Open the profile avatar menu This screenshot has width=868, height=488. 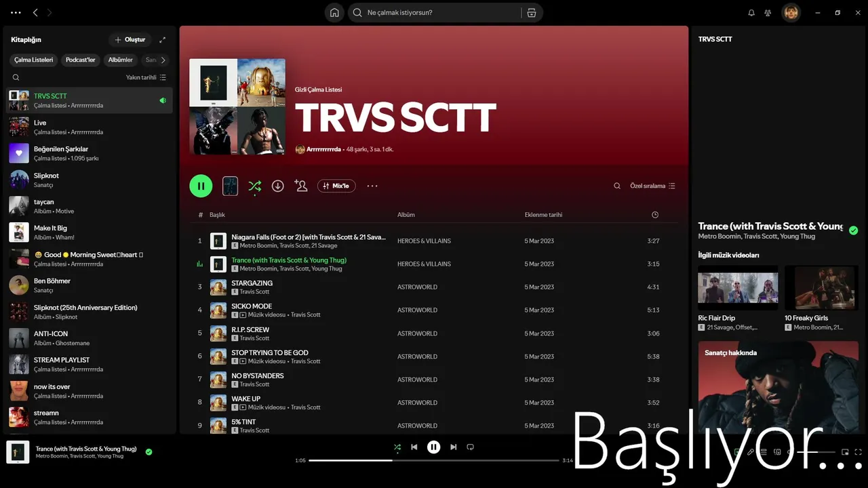[x=791, y=12]
